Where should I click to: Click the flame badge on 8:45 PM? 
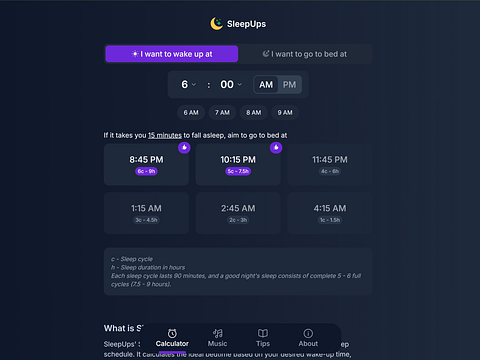pos(184,147)
